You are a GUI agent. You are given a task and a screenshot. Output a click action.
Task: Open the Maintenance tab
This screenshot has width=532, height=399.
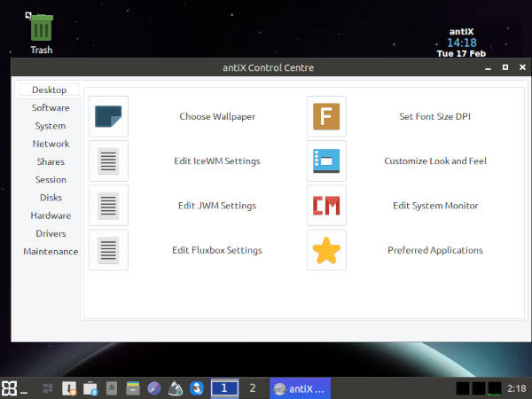(51, 252)
